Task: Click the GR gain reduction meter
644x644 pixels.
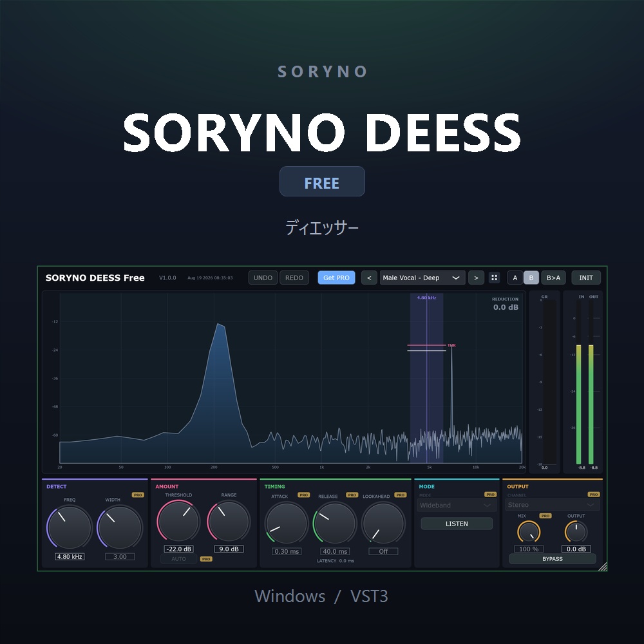Action: [549, 382]
